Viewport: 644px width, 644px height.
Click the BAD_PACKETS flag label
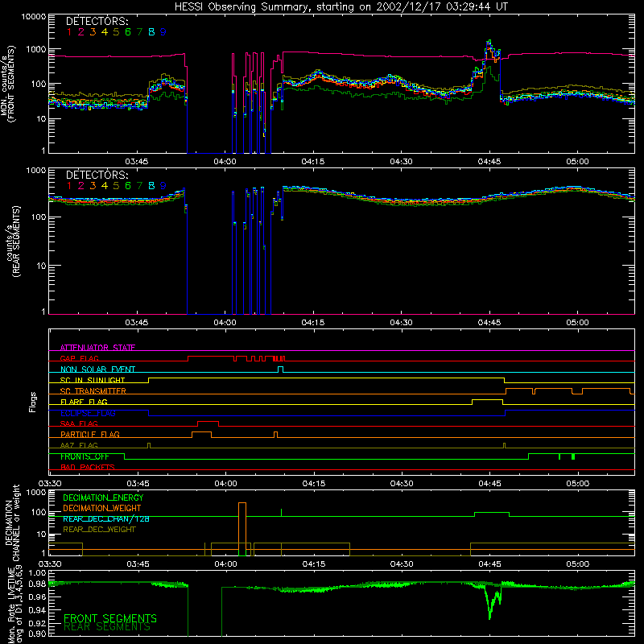pyautogui.click(x=88, y=467)
